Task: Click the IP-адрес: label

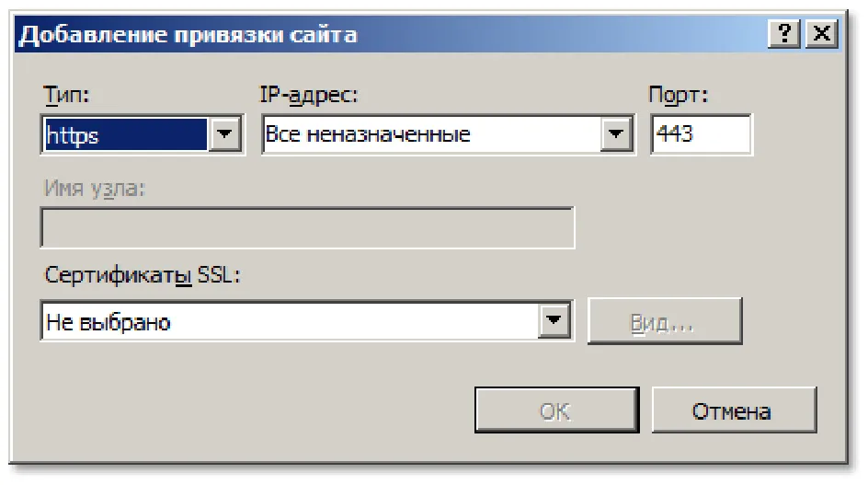Action: pos(309,95)
